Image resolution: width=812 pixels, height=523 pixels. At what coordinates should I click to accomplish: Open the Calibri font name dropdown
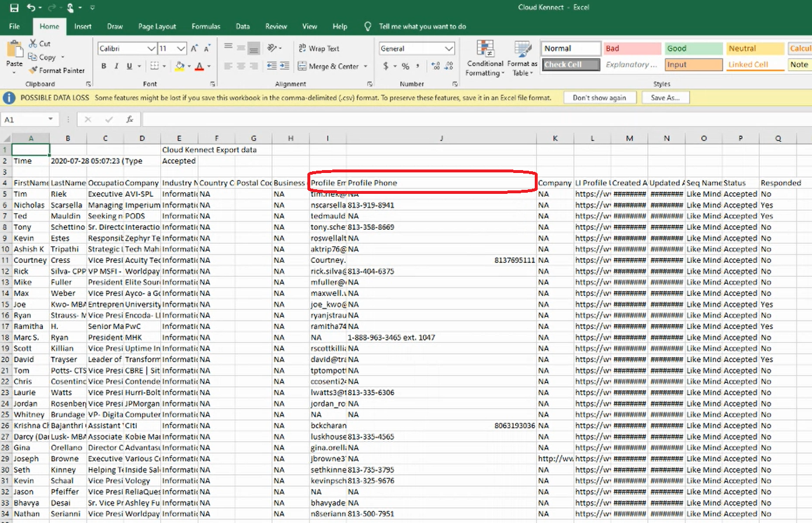(151, 48)
